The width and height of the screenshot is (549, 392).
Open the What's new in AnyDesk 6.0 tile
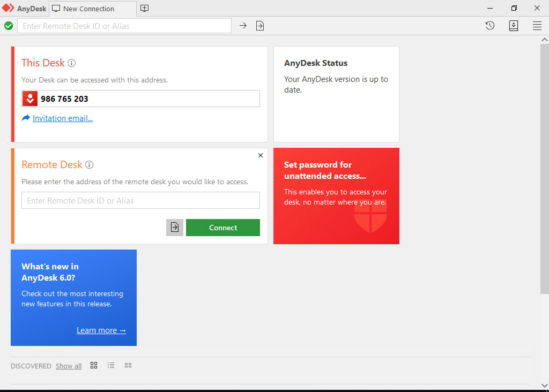(x=74, y=298)
